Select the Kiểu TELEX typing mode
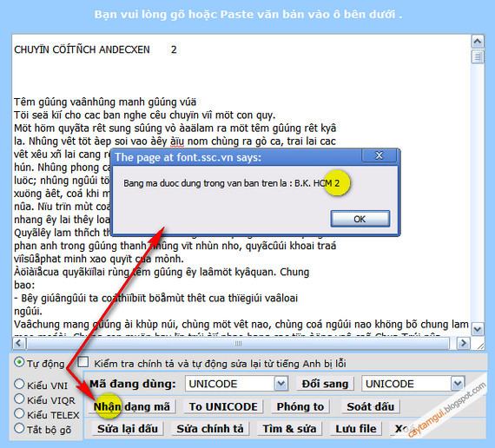495x448 pixels. coord(19,413)
